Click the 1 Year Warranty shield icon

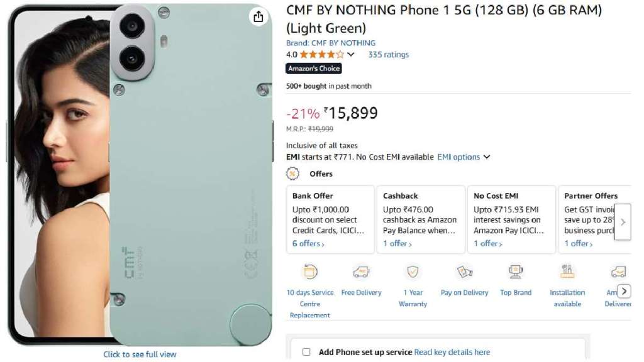pyautogui.click(x=413, y=272)
